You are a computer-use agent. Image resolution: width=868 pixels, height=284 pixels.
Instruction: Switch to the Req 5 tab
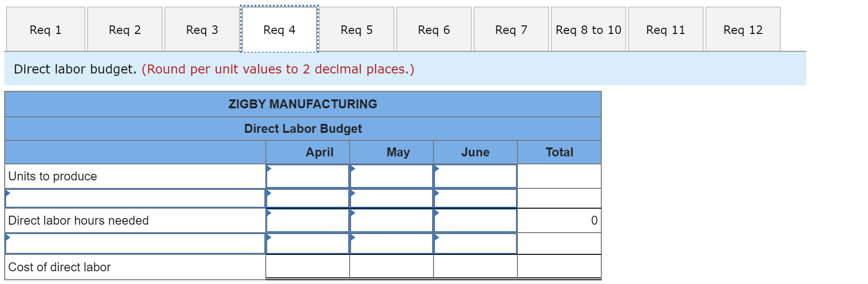click(x=357, y=29)
